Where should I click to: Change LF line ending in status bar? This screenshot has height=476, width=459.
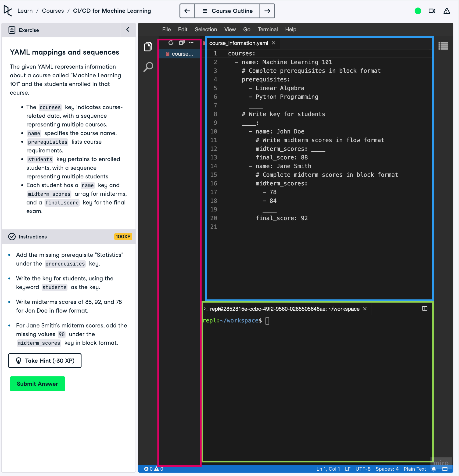348,469
